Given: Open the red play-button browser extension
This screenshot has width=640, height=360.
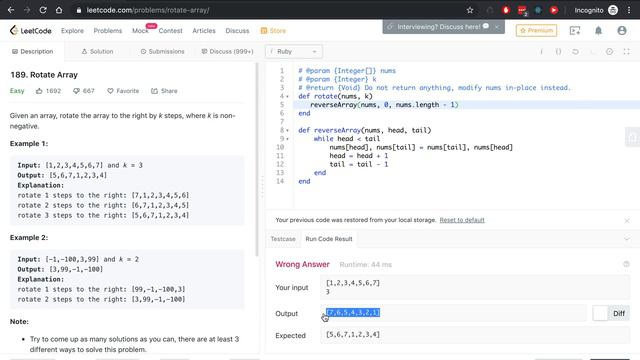Looking at the screenshot, I should click(x=554, y=10).
